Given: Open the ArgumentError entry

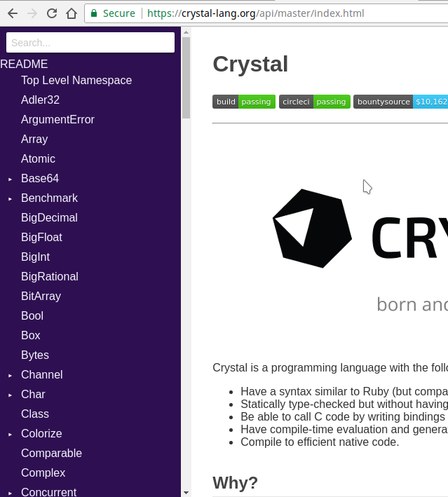Looking at the screenshot, I should [57, 119].
